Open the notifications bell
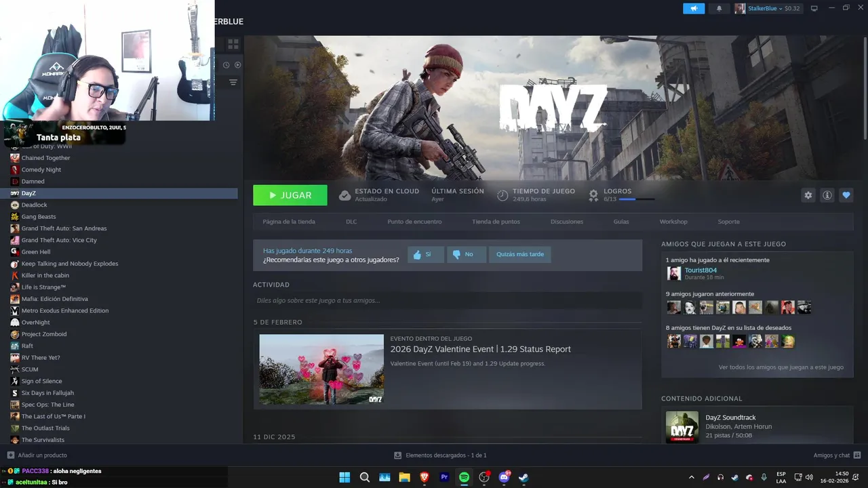 point(719,8)
